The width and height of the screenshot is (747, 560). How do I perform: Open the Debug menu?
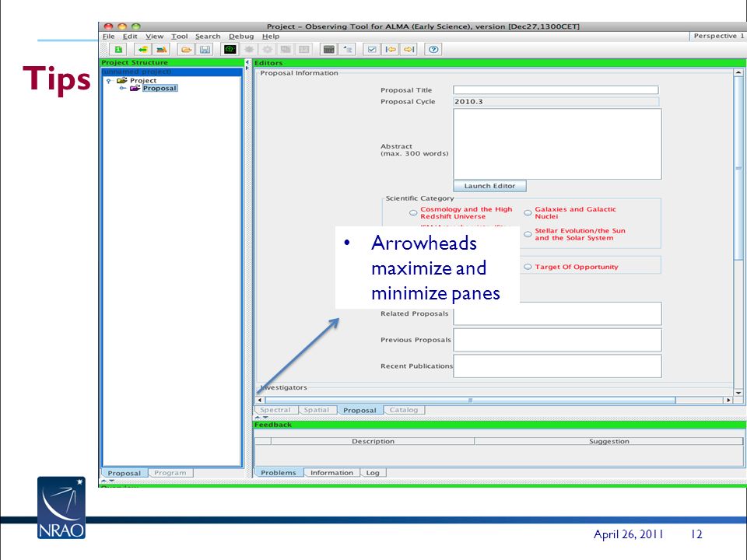coord(241,37)
